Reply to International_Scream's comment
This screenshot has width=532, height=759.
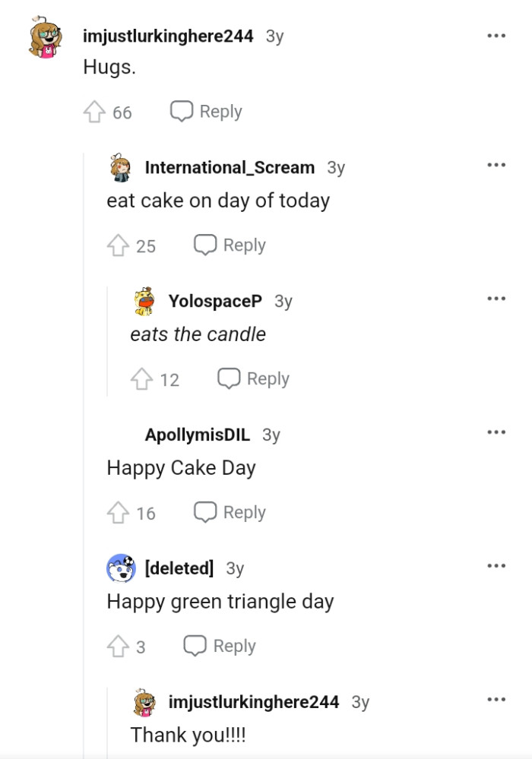point(230,245)
